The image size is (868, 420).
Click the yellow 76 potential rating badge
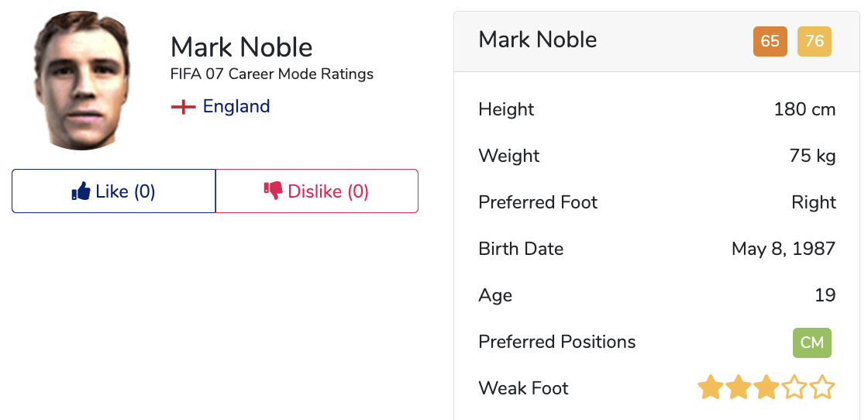815,42
